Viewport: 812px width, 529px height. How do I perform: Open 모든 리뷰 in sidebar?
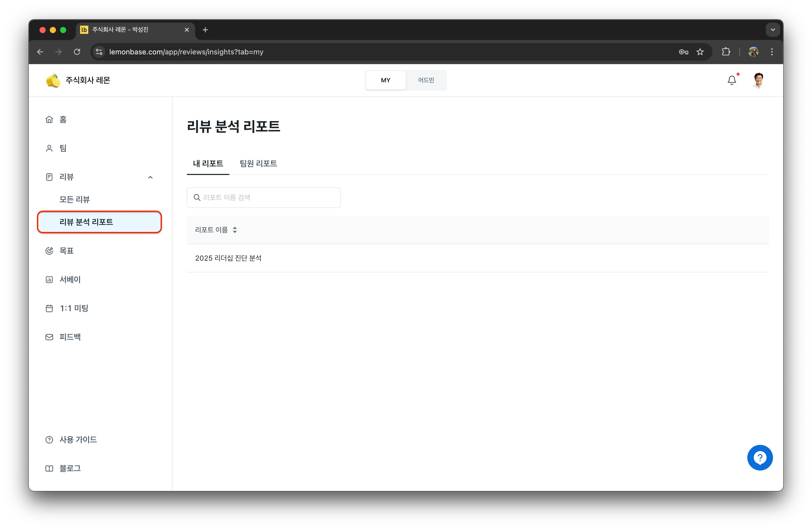(74, 200)
